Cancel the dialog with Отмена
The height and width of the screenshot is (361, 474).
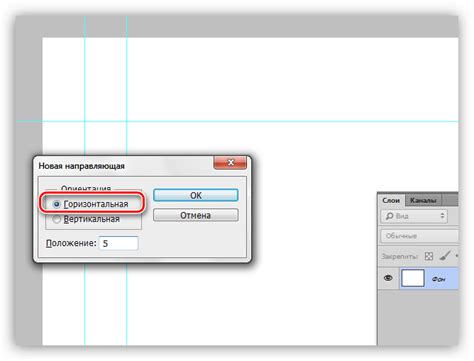coord(196,215)
